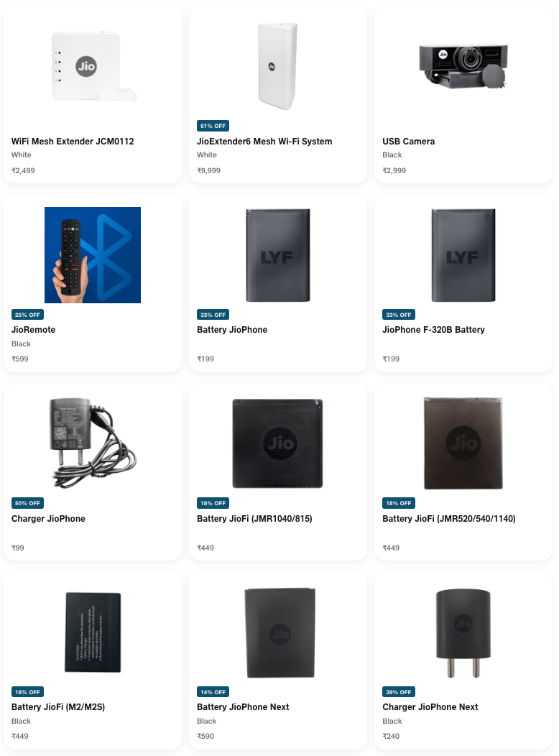Click the ₹2,999 price of USB Camera

pyautogui.click(x=394, y=171)
